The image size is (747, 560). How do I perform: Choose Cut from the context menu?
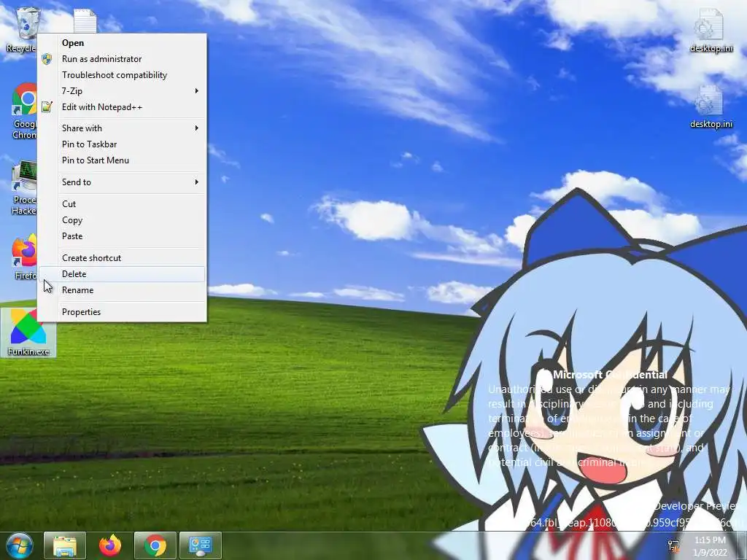coord(122,204)
